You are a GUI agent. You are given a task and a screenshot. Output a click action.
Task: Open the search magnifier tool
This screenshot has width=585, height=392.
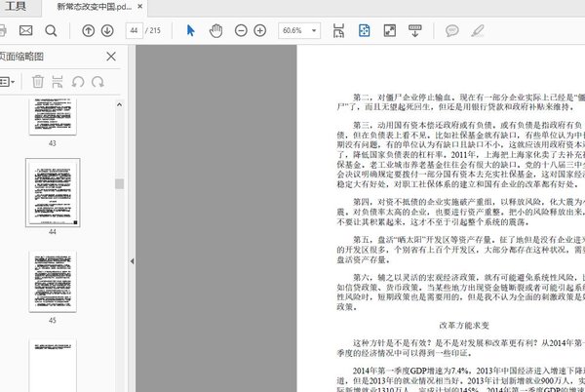click(51, 30)
